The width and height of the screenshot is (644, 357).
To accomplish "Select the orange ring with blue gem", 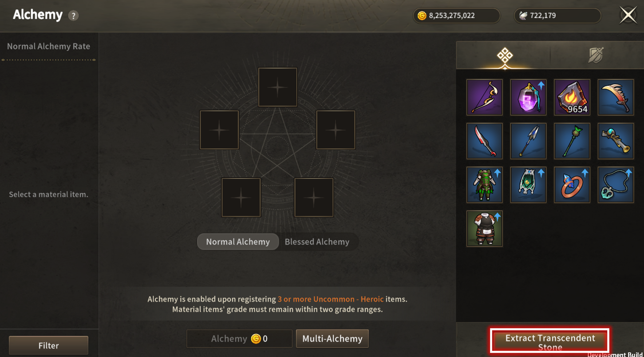I will pyautogui.click(x=572, y=185).
